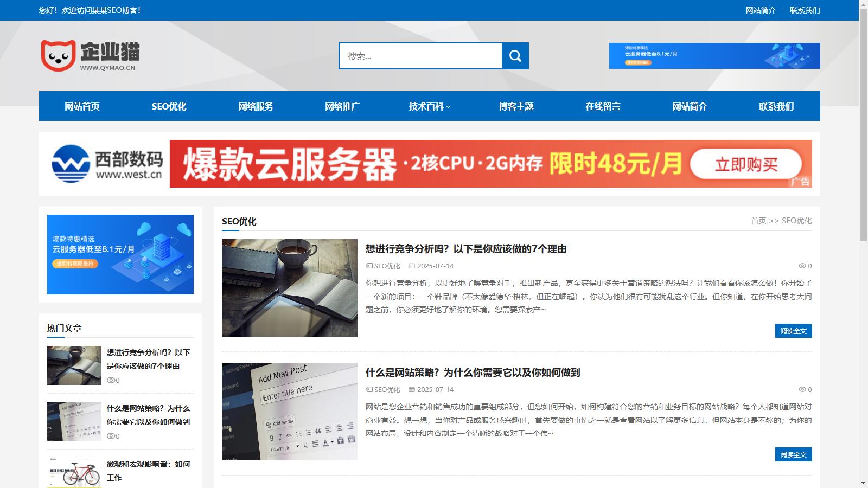Open 热门文章 thumbnail for 网站策略 post

tap(74, 421)
